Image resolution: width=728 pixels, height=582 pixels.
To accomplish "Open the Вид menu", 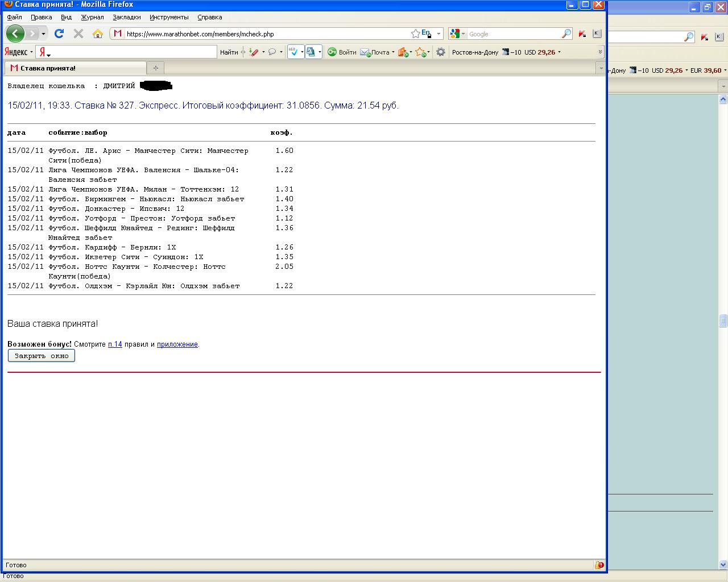I will 67,17.
